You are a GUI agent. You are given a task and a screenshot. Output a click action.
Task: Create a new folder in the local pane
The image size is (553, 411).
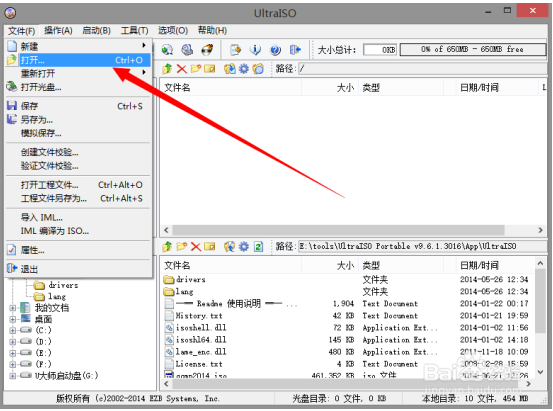pos(182,246)
